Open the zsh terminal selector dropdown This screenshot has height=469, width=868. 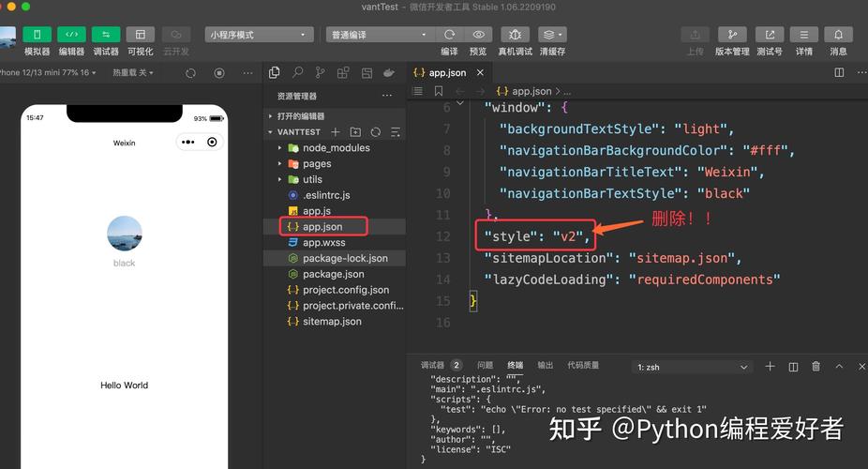tap(692, 367)
